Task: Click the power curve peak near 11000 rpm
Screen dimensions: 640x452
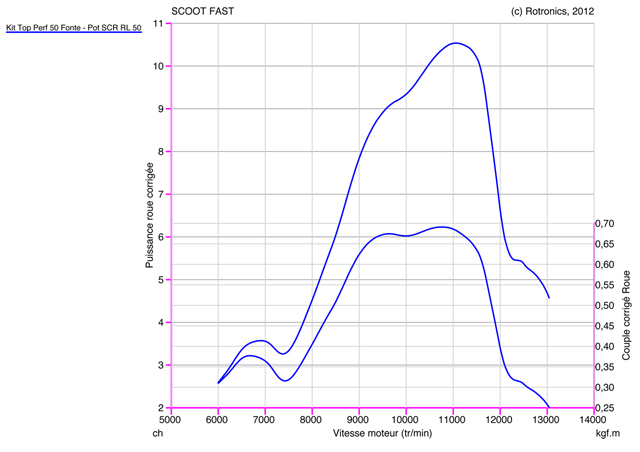Action: [456, 43]
